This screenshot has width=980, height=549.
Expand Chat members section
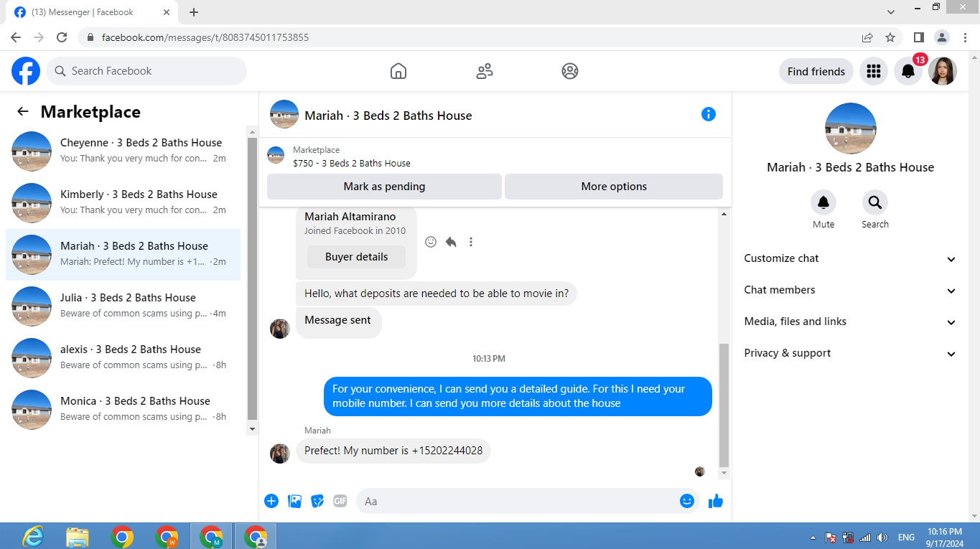click(x=850, y=290)
